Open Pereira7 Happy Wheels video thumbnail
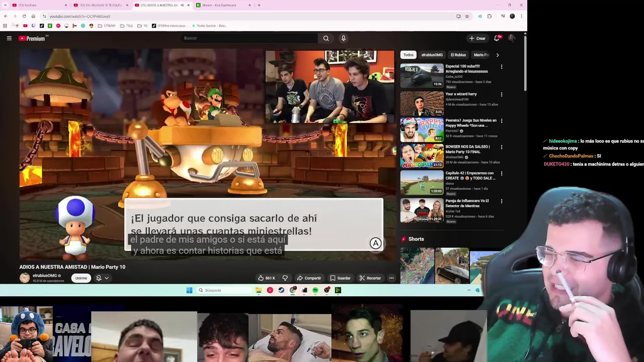644x362 pixels. pyautogui.click(x=422, y=129)
